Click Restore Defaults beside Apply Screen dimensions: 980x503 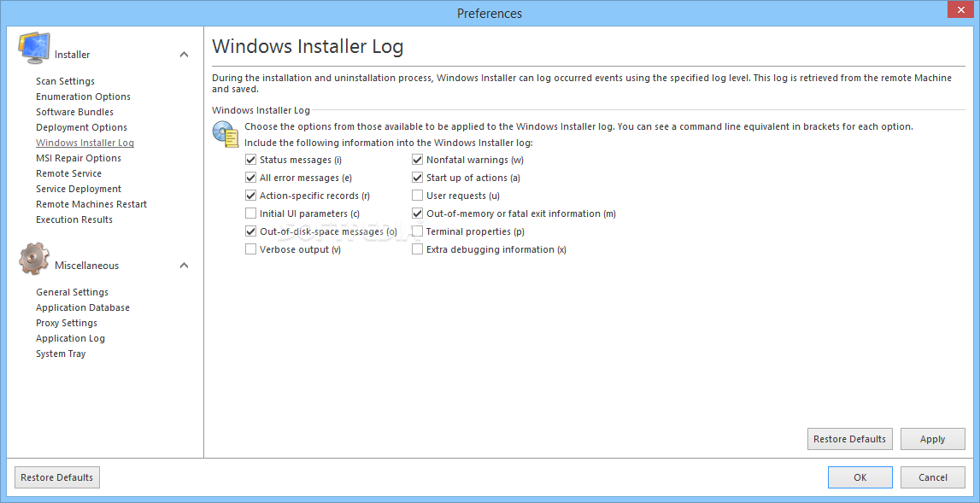tap(849, 439)
